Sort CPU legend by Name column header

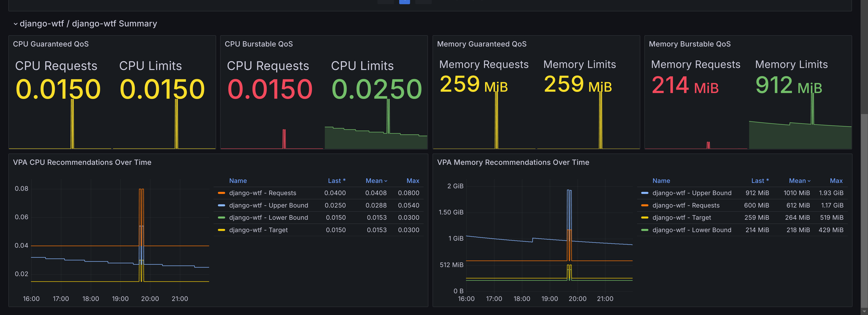[x=238, y=181]
